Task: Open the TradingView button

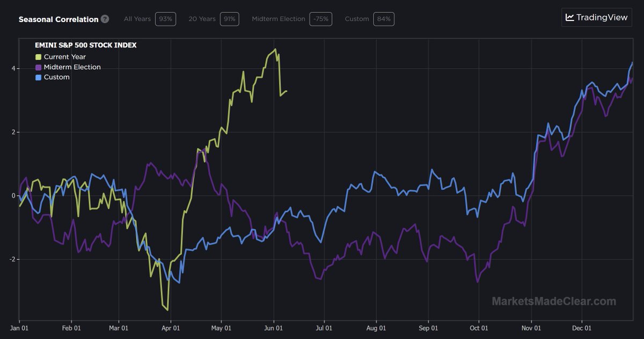Action: (596, 17)
